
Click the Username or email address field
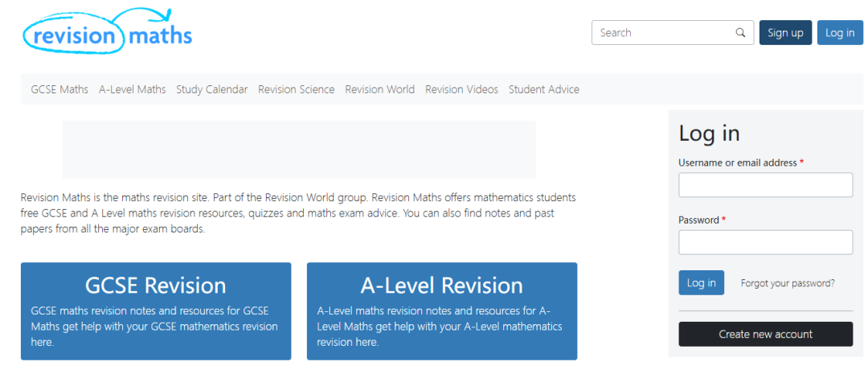(765, 185)
